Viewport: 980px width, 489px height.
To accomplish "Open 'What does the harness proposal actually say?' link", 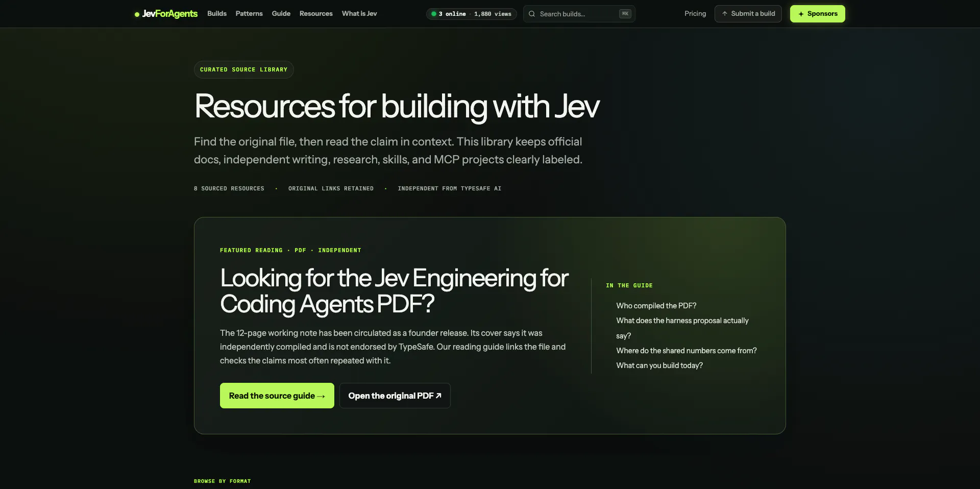I will coord(682,328).
